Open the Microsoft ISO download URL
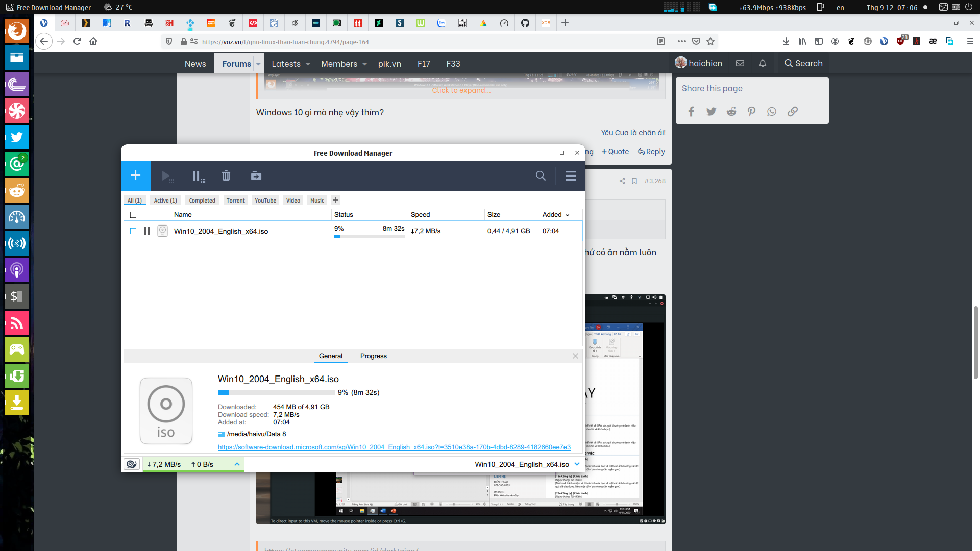Image resolution: width=980 pixels, height=551 pixels. click(394, 447)
